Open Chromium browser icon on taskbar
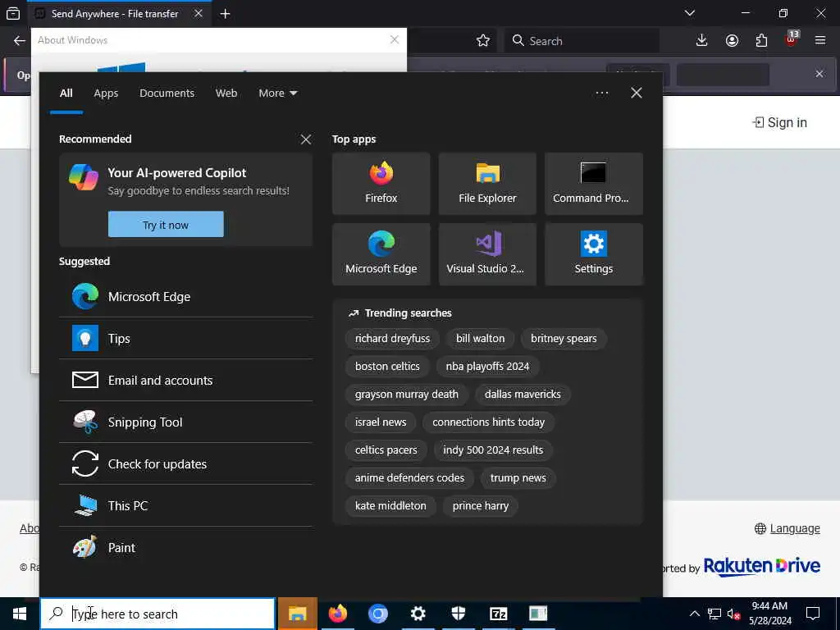This screenshot has height=630, width=840. (x=377, y=614)
